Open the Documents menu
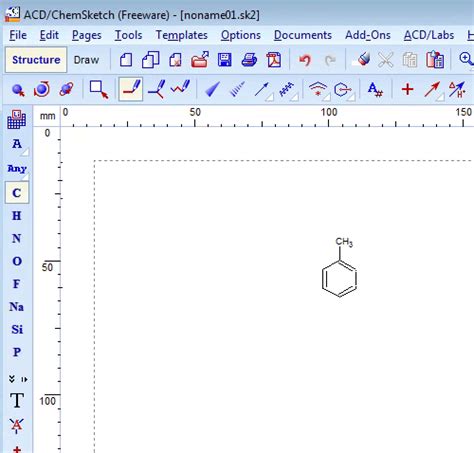Image resolution: width=474 pixels, height=453 pixels. tap(303, 35)
